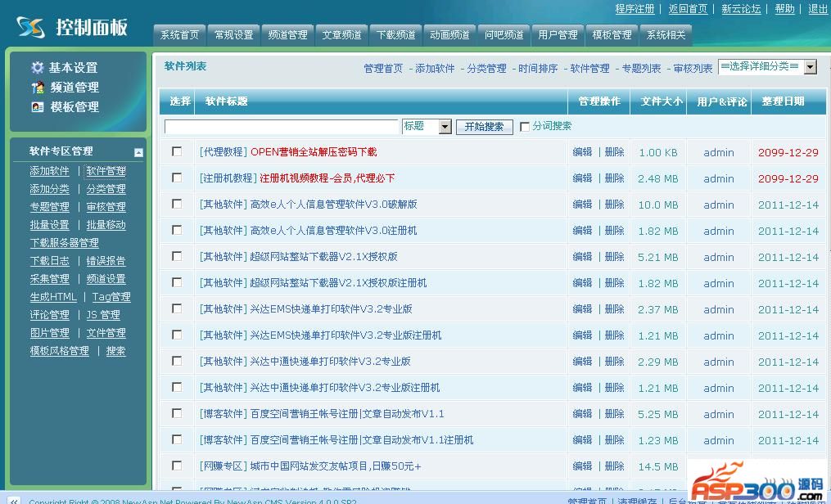Check the box for 注册机视频教程 row
This screenshot has width=831, height=504.
[177, 178]
